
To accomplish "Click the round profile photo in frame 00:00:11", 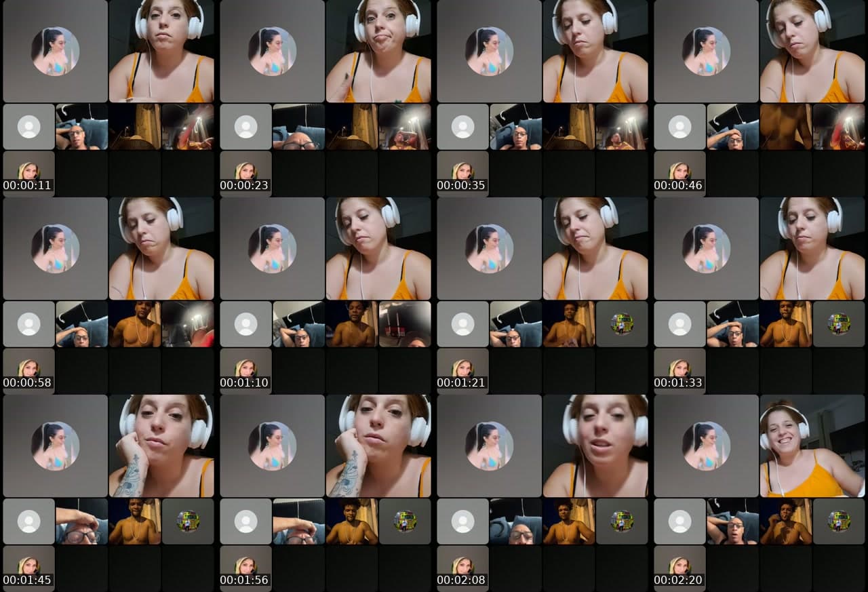I will click(55, 51).
